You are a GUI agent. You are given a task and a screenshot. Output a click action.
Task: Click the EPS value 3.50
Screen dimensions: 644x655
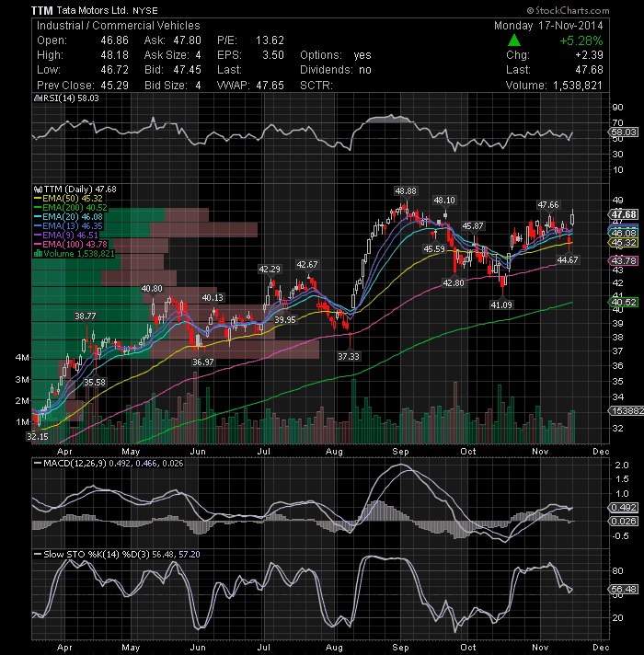coord(273,55)
